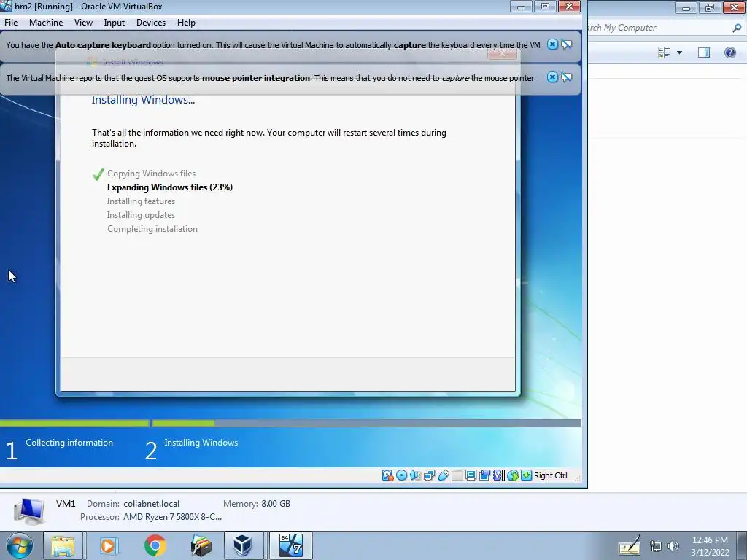Open the File menu in VirtualBox

11,23
